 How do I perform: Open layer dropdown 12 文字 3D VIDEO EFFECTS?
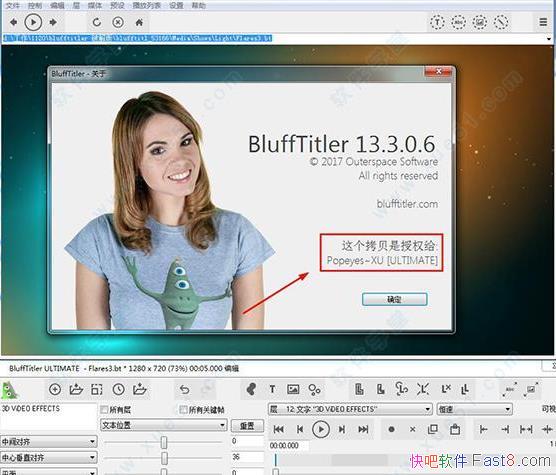[350, 409]
